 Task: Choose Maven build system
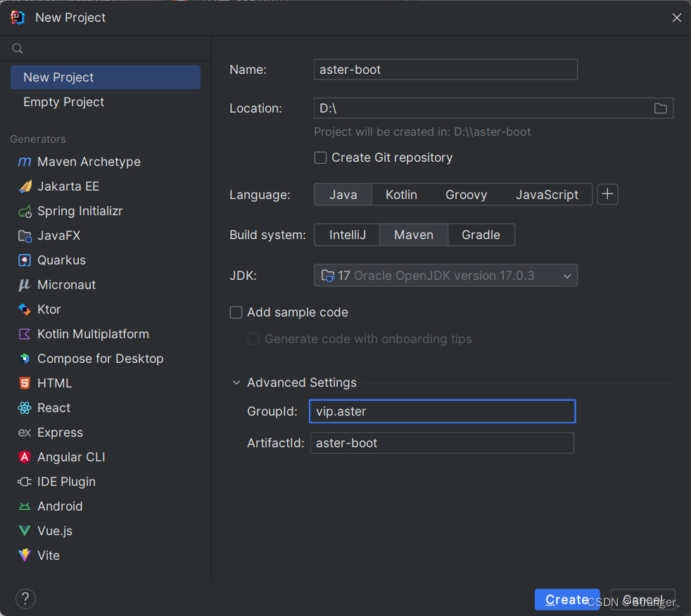click(x=414, y=235)
